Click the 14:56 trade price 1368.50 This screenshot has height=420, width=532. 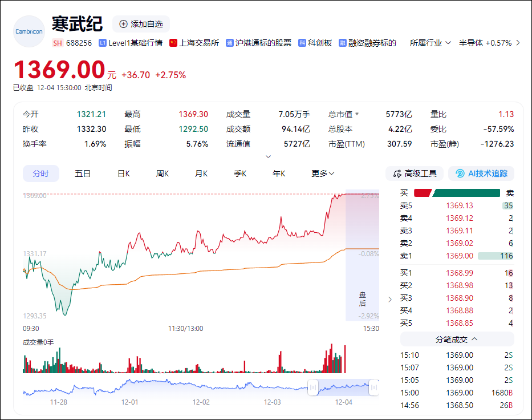click(460, 405)
